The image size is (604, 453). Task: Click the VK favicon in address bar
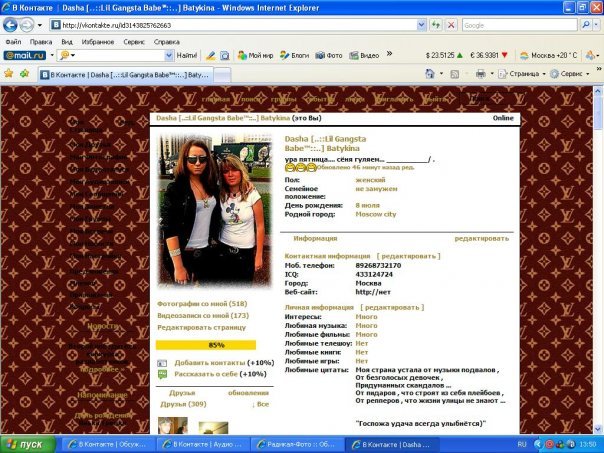click(x=56, y=25)
